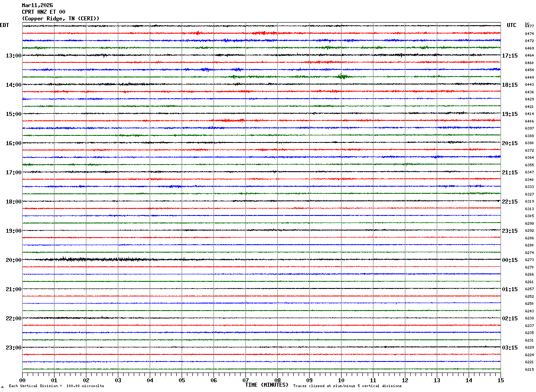Viewport: 536px width, 392px height.
Task: Click minute 05 on the time axis
Action: click(182, 380)
